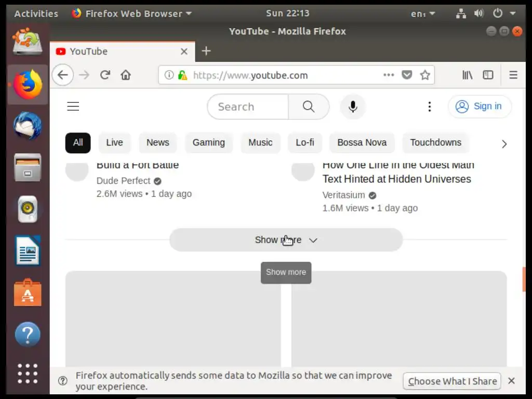Click the network status icon
This screenshot has height=399, width=532.
coord(461,14)
